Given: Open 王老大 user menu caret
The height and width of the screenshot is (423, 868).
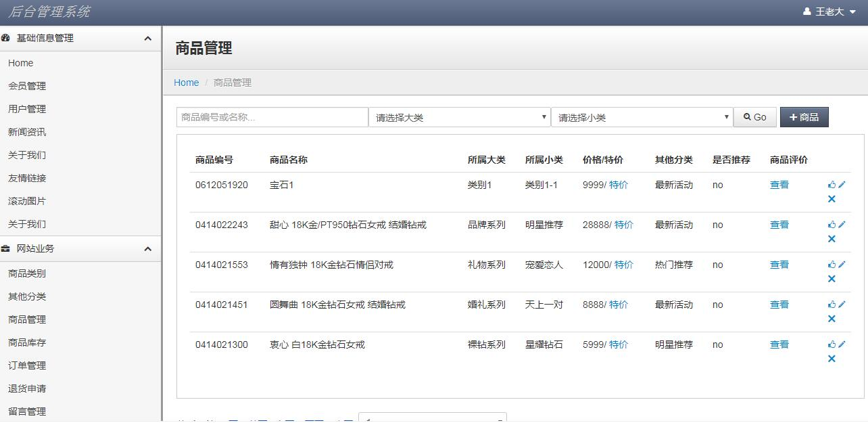Looking at the screenshot, I should coord(852,12).
